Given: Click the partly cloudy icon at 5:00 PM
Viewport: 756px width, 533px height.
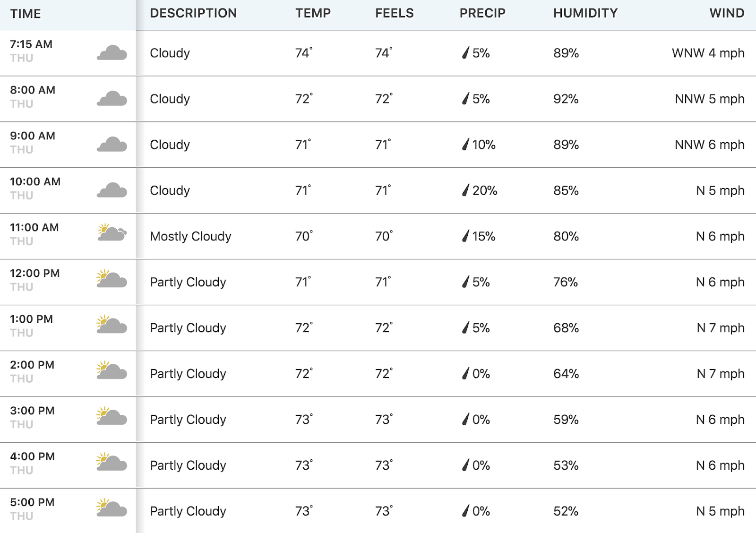Looking at the screenshot, I should pos(112,508).
